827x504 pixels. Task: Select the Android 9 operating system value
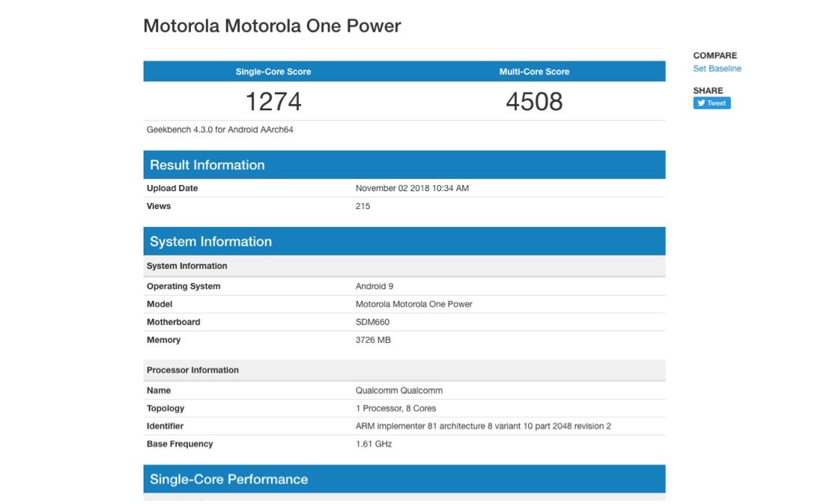pos(374,286)
